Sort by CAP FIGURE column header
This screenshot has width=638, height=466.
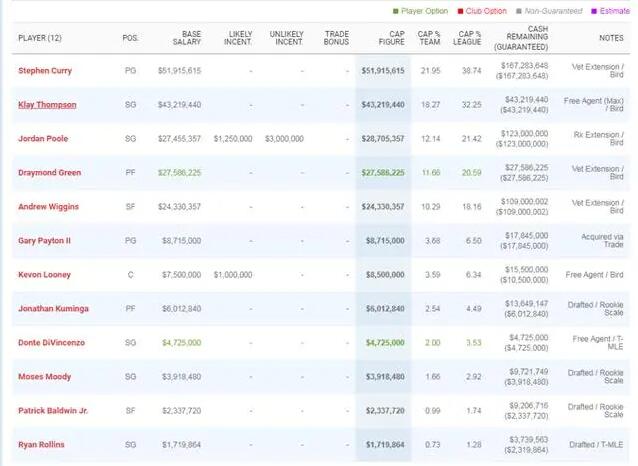391,38
